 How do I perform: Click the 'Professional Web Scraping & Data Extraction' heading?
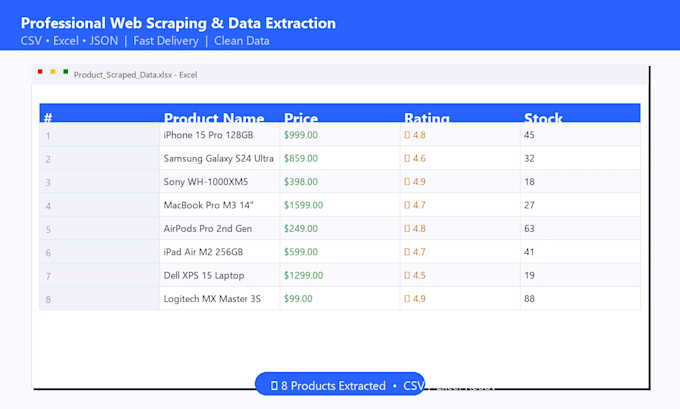click(178, 23)
